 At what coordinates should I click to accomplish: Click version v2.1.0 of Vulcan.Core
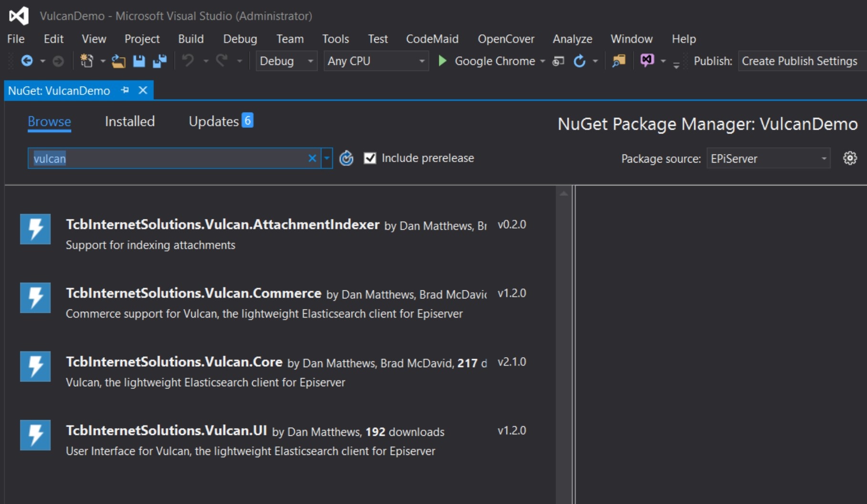(x=512, y=362)
